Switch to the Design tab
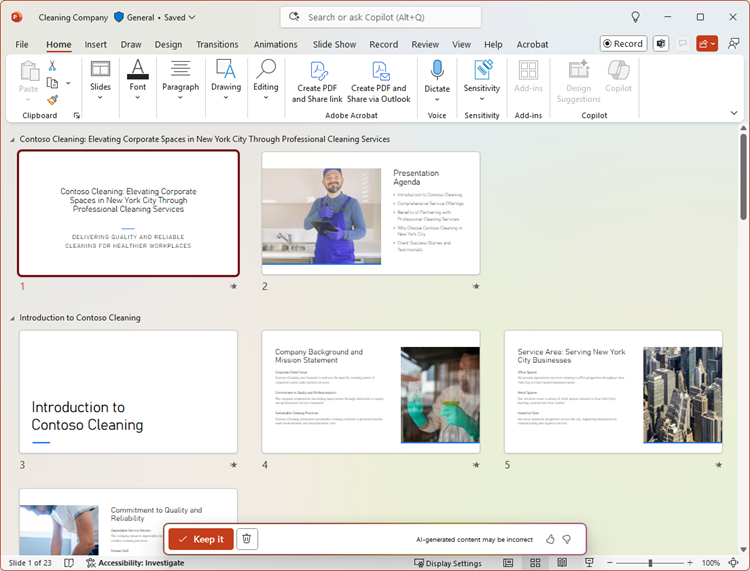 (x=168, y=44)
